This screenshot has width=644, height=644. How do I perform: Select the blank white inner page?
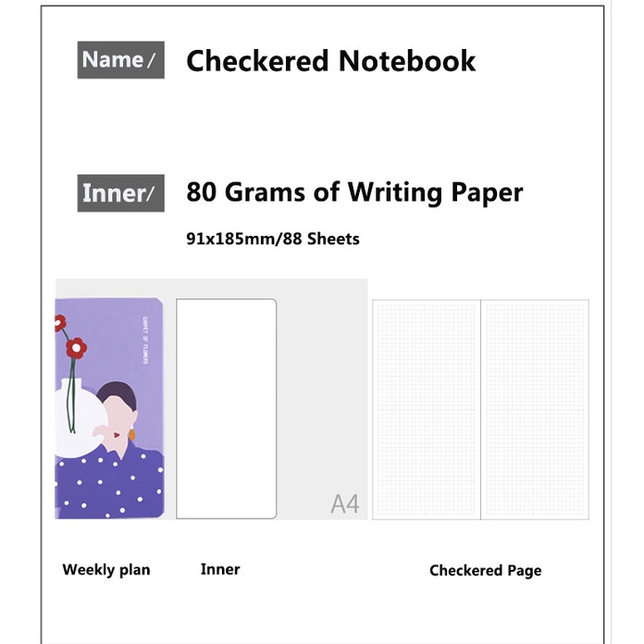click(226, 408)
